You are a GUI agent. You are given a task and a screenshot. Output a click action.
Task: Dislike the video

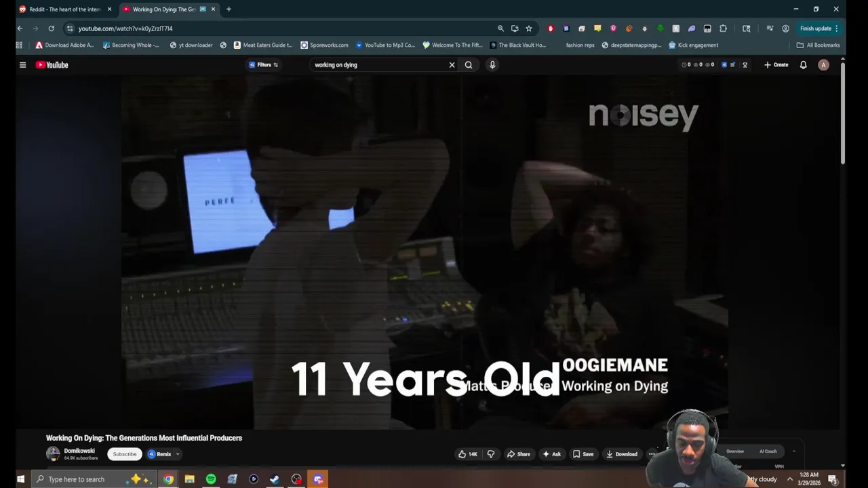coord(491,454)
